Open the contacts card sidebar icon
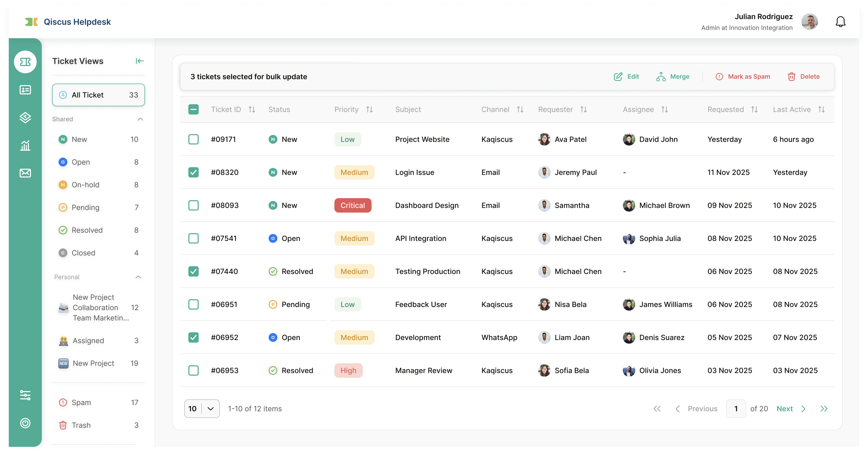868x452 pixels. tap(25, 90)
